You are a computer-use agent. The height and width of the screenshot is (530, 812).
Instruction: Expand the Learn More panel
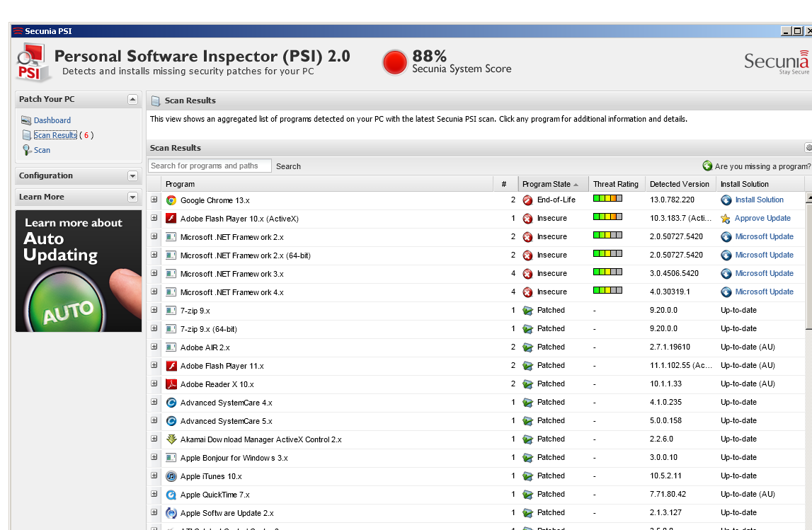[x=132, y=197]
